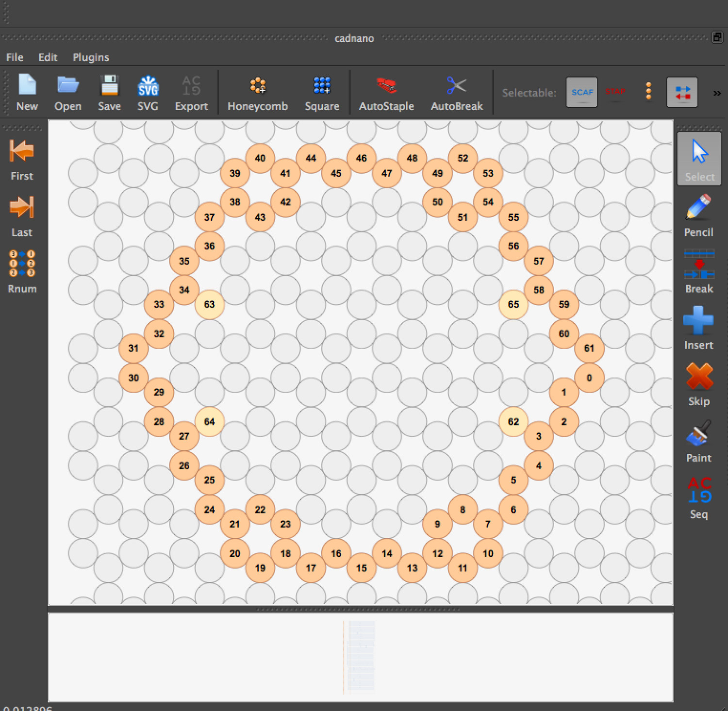
Task: Expand the toolbar overflow chevron
Action: 717,93
